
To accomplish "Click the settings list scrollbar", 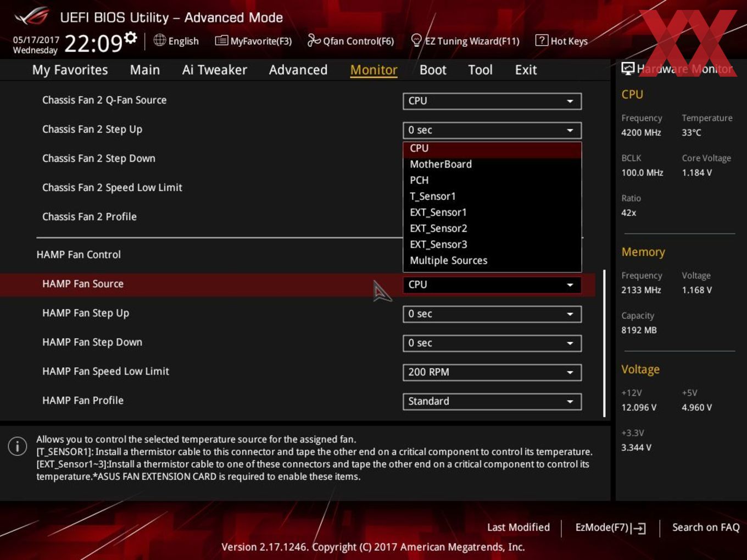I will [x=604, y=343].
